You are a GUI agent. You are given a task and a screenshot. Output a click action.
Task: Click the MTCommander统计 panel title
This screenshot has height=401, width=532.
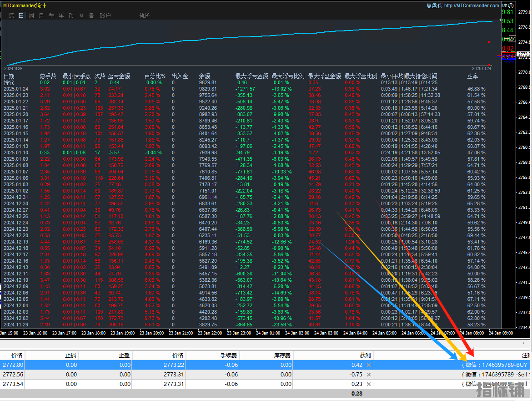coord(25,5)
